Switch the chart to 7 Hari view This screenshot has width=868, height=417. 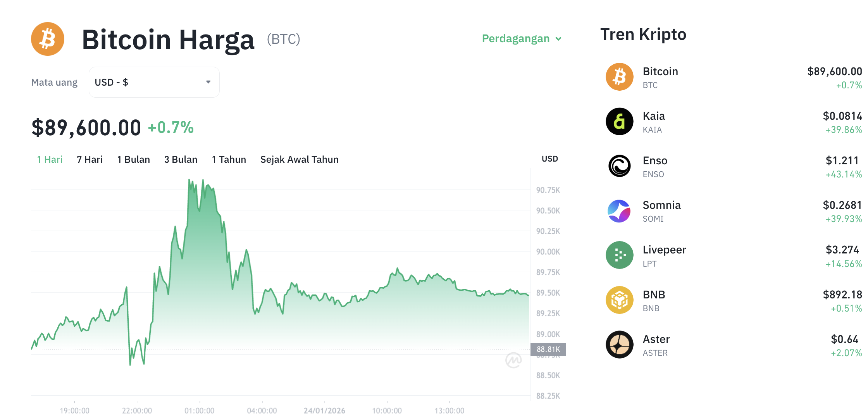click(90, 159)
